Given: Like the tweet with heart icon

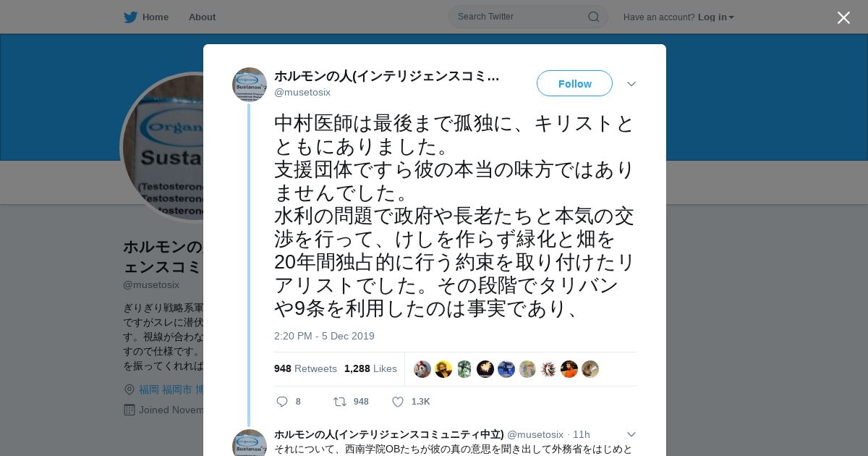Looking at the screenshot, I should coord(397,402).
